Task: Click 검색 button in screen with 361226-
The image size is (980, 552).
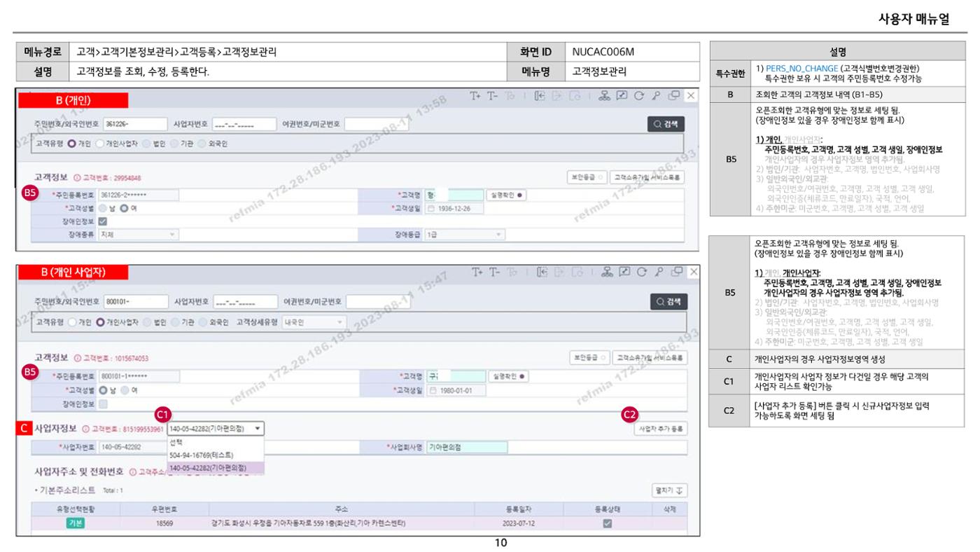Action: point(666,125)
